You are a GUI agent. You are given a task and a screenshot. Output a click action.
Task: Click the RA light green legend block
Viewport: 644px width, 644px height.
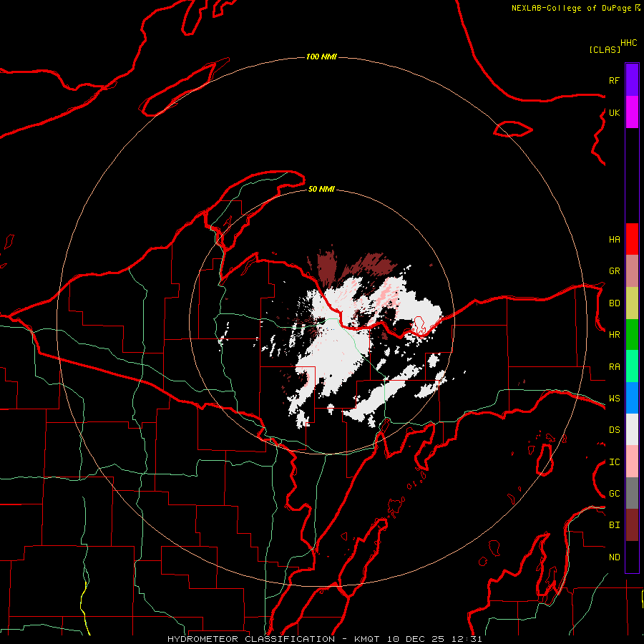(632, 366)
